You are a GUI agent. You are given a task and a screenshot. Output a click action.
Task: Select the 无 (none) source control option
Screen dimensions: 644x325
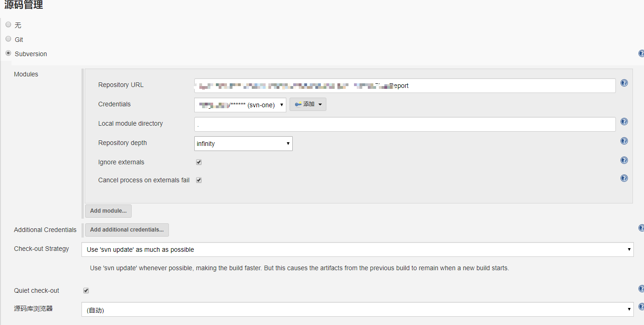(8, 25)
